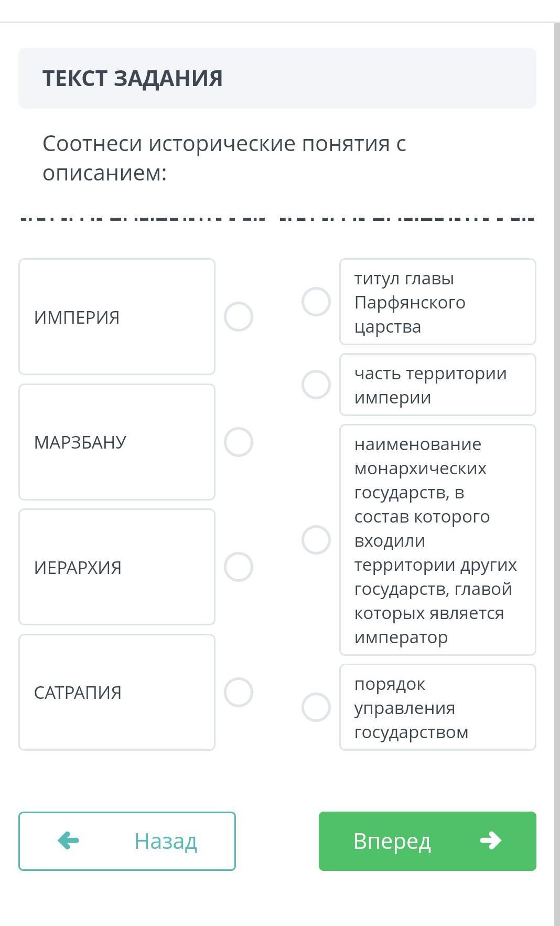The width and height of the screenshot is (560, 926).
Task: Click the right arrow icon in Вперед
Action: coord(491,840)
